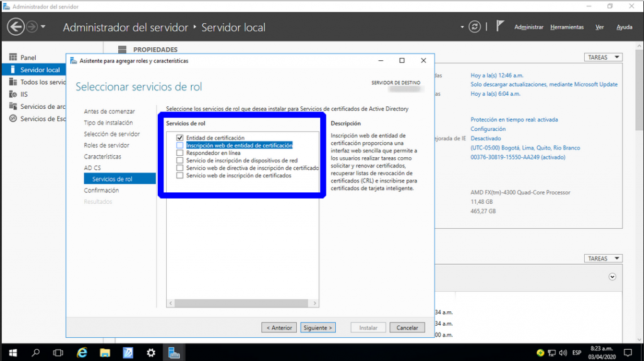Open the blue pen application on the taskbar

point(128,353)
